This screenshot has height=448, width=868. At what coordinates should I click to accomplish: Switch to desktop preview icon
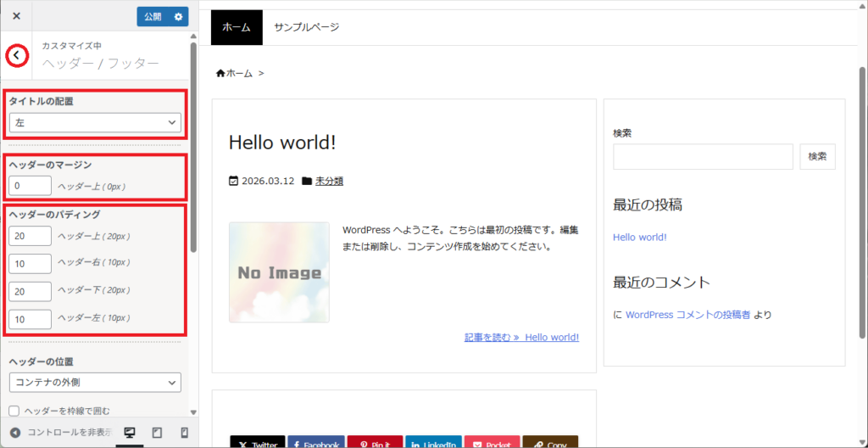130,433
